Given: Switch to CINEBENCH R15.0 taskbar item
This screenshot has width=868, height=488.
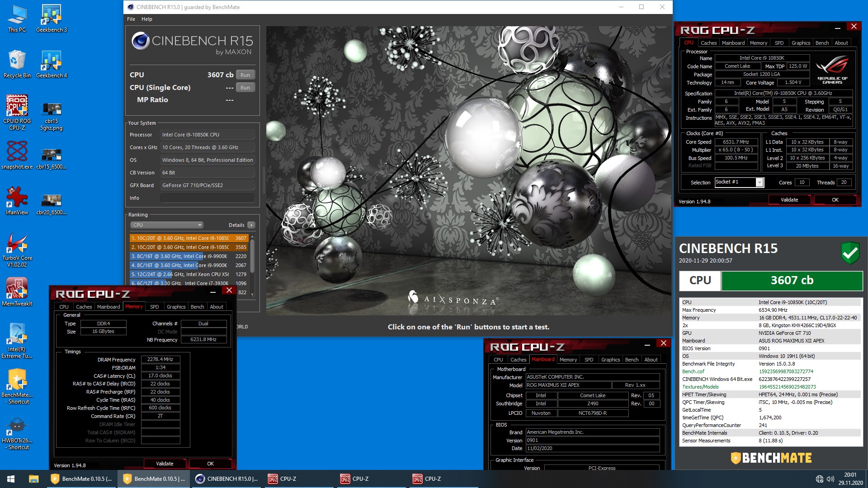Looking at the screenshot, I should 226,479.
